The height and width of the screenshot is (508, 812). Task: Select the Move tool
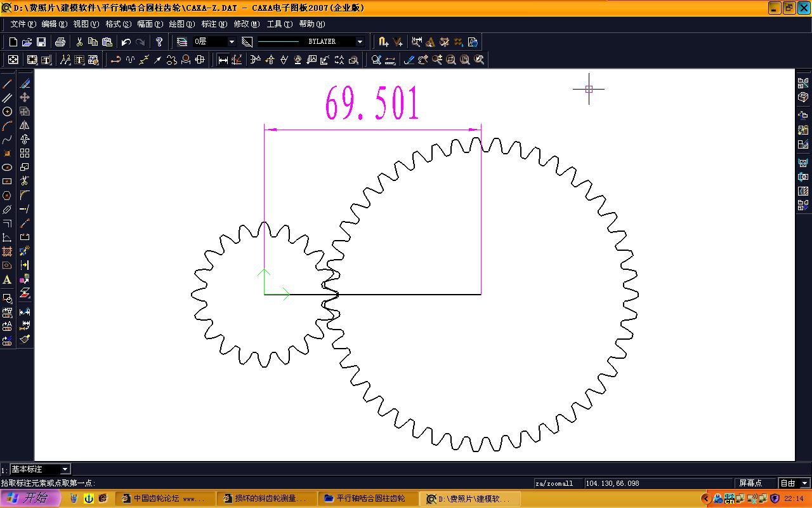pyautogui.click(x=25, y=97)
